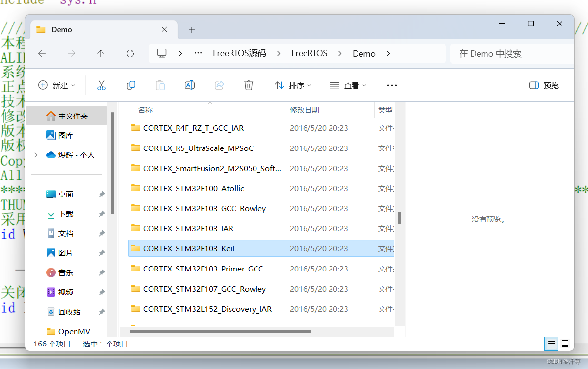Click FreeRTOS breadcrumb segment
588x369 pixels.
click(309, 53)
